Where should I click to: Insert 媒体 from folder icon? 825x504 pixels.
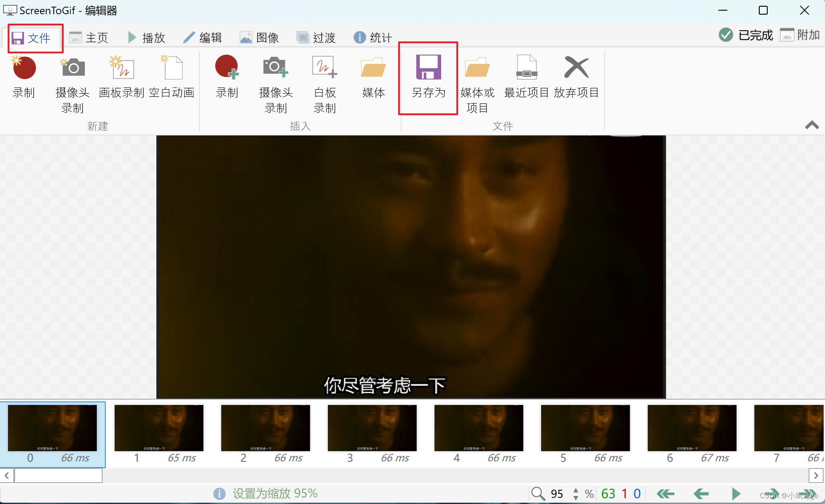[374, 78]
